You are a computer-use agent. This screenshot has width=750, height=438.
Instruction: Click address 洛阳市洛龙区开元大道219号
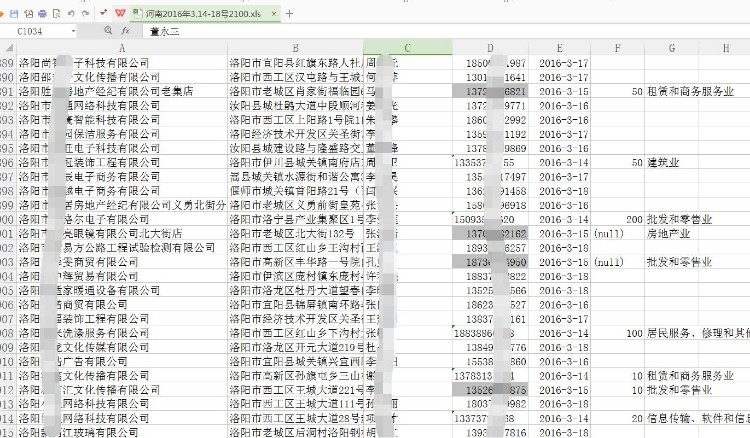coord(296,348)
